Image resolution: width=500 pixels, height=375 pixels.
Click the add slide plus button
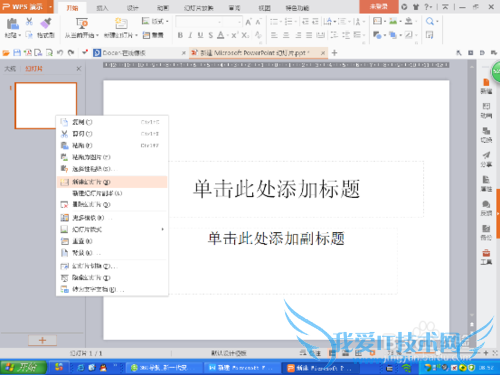(42, 340)
